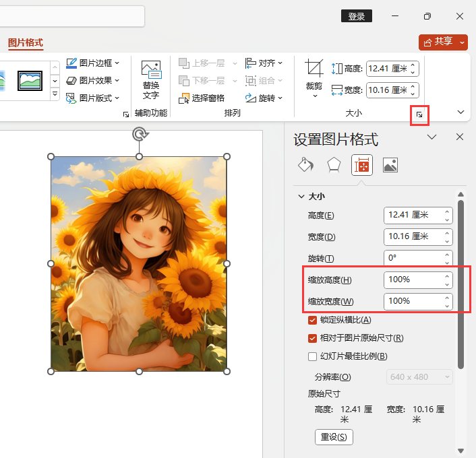Click the rotation handle above the picture

click(140, 134)
